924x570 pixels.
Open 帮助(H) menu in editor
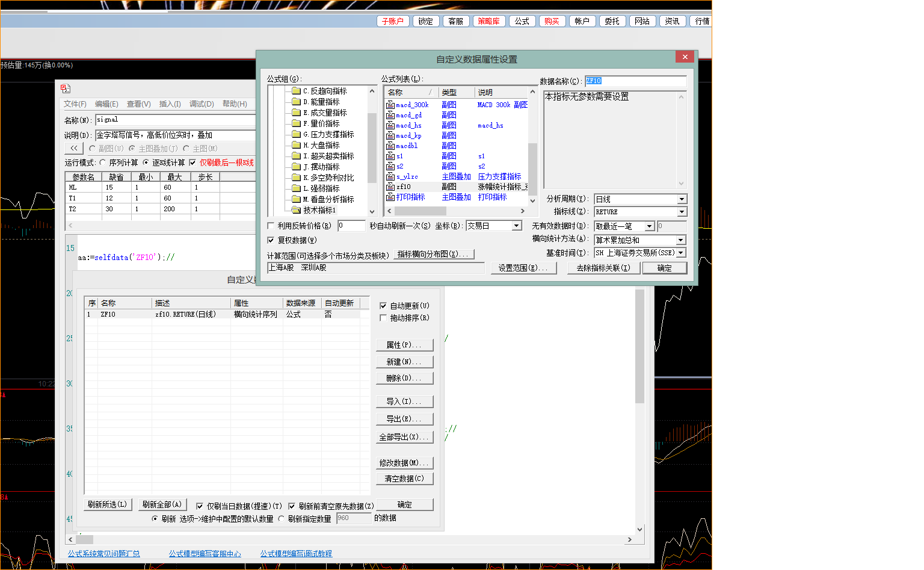coord(235,104)
